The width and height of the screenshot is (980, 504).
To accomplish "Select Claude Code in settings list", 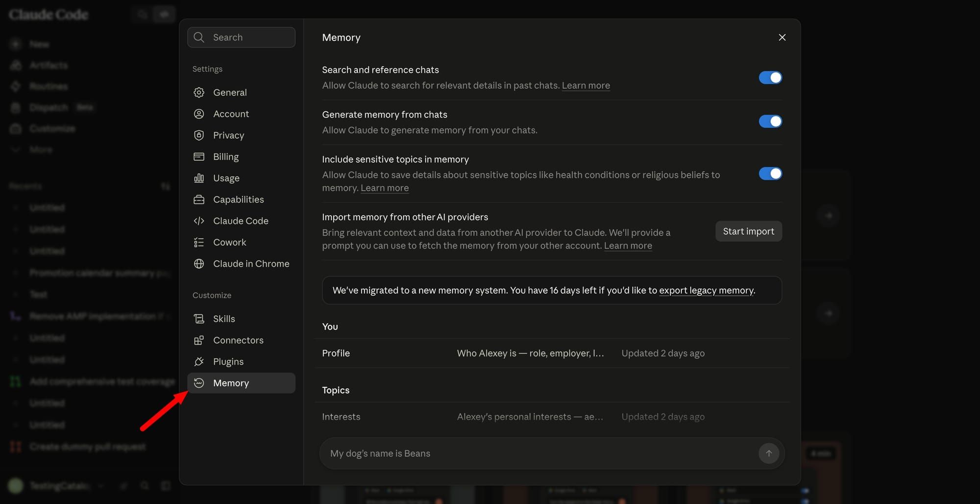I will tap(241, 221).
